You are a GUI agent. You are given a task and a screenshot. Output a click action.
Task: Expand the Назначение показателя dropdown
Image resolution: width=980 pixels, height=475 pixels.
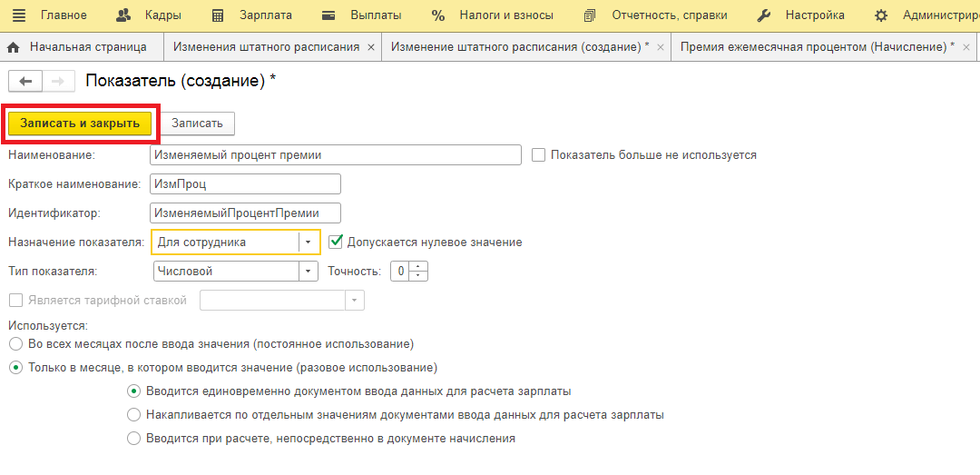(309, 242)
